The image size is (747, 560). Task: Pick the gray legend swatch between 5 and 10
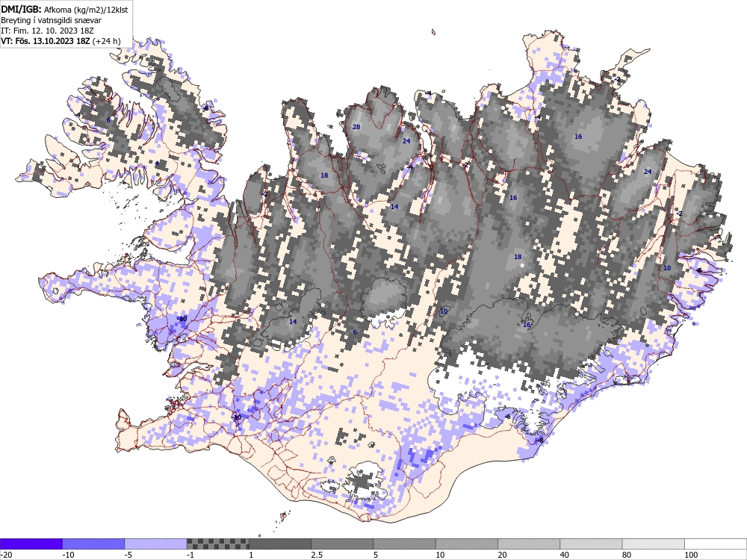(404, 544)
